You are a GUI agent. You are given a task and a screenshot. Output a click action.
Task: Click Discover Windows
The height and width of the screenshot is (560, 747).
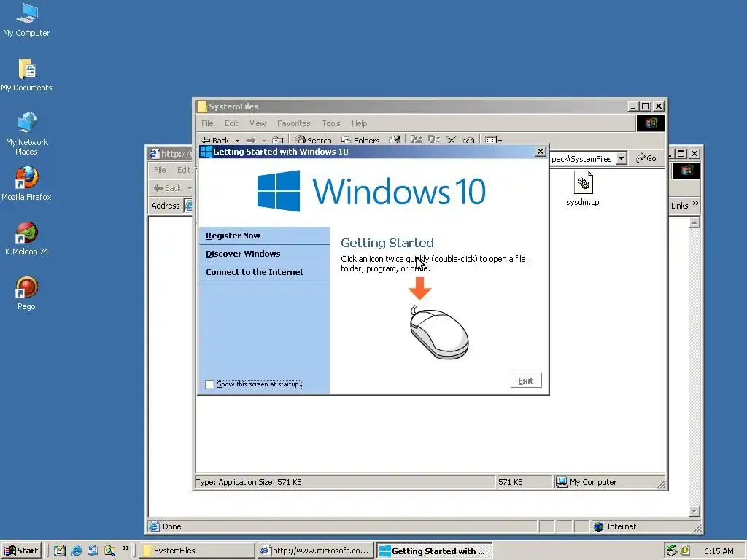coord(264,254)
